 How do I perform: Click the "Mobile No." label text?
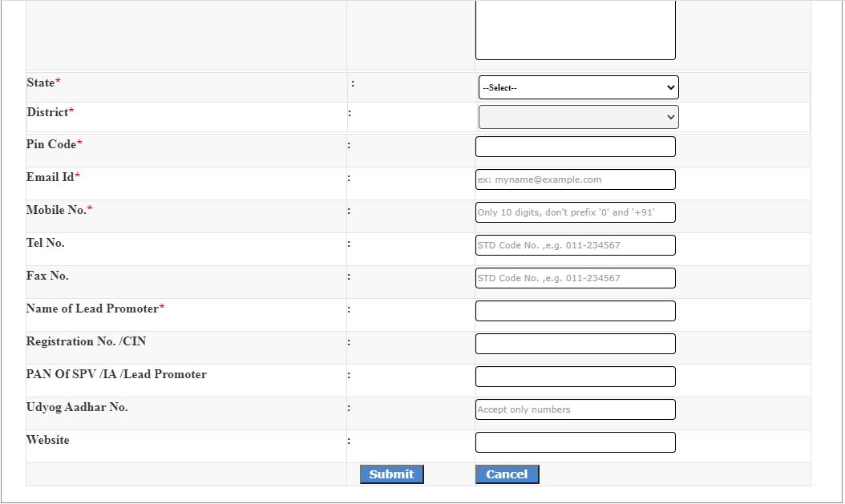click(x=56, y=210)
